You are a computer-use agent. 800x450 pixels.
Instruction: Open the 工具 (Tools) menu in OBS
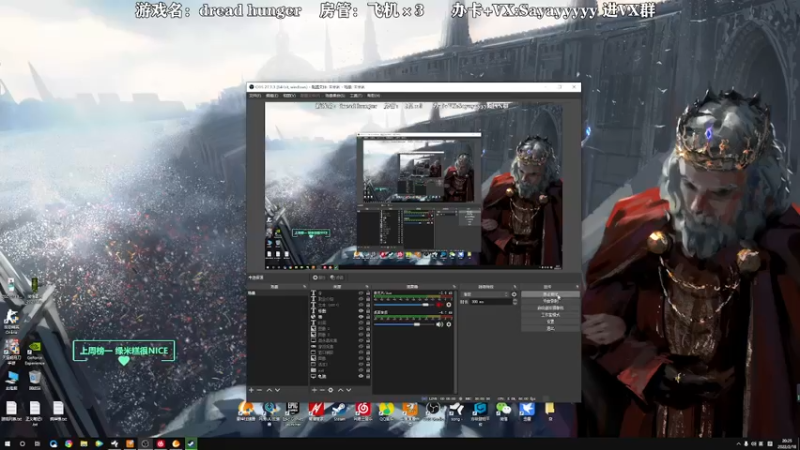[356, 95]
